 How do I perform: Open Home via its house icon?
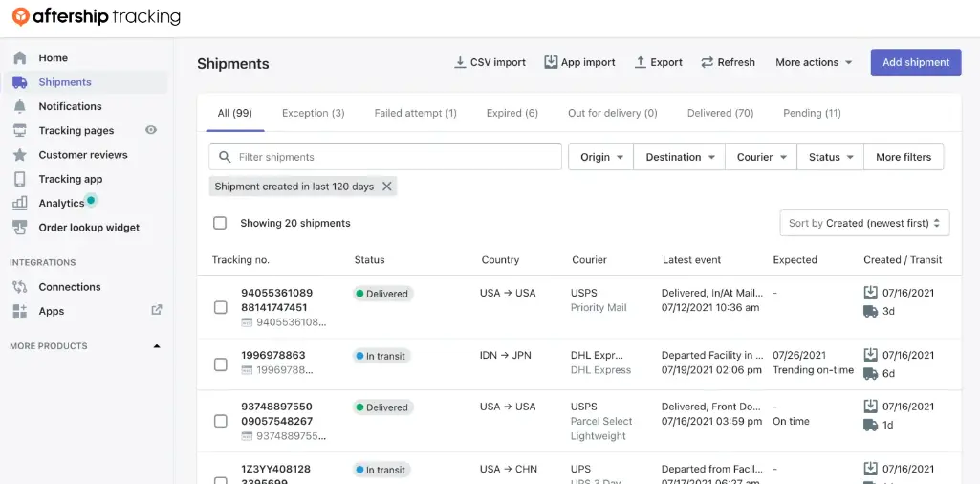tap(20, 57)
